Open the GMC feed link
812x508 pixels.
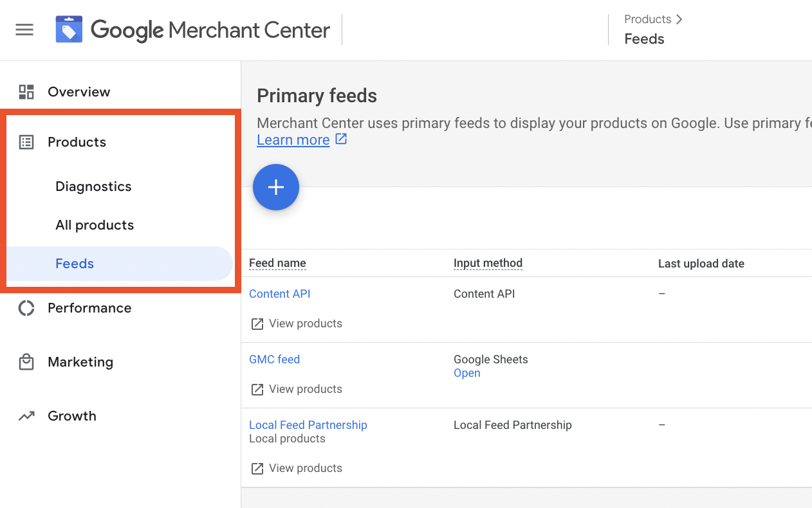tap(275, 359)
